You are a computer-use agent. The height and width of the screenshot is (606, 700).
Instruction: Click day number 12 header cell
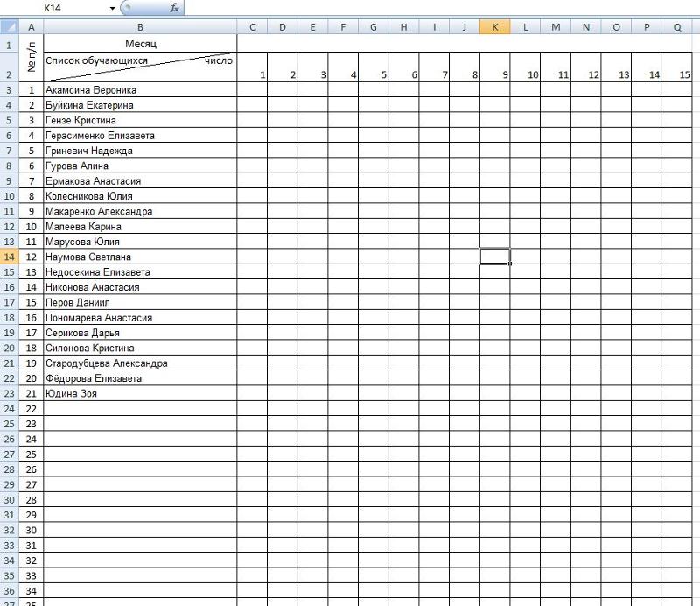[586, 67]
